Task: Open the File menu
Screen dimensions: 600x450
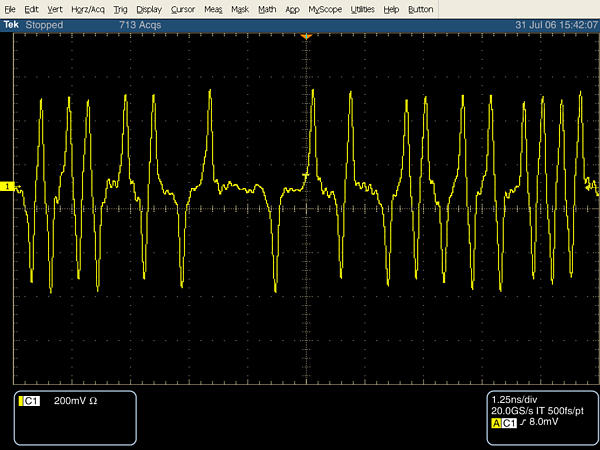Action: (10, 8)
